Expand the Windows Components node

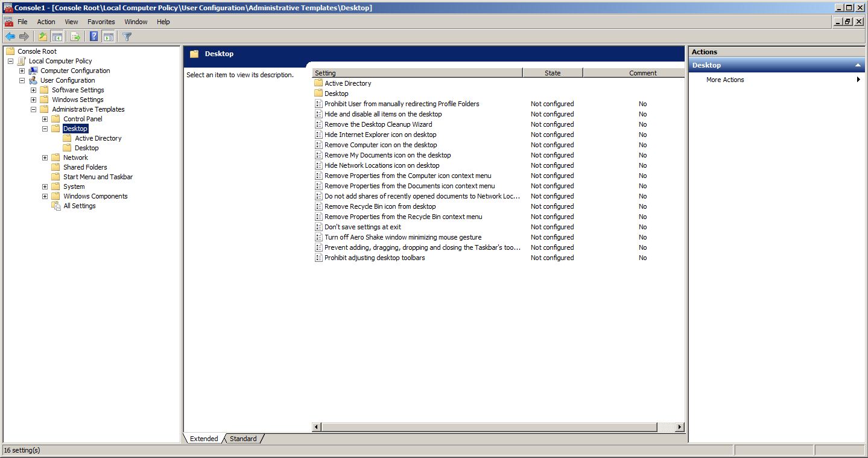[x=45, y=196]
